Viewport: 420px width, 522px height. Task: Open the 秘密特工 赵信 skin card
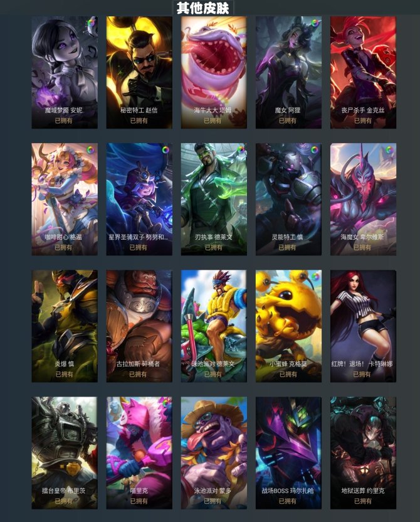(x=139, y=73)
